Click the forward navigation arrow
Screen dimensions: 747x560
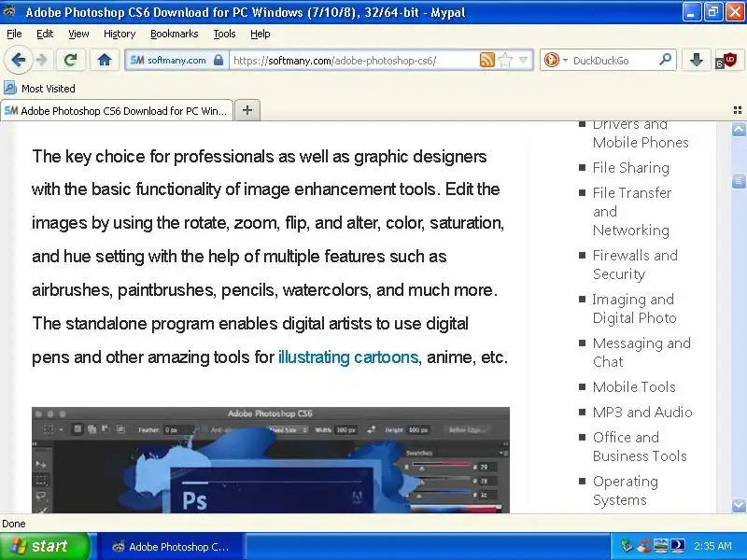pos(41,60)
